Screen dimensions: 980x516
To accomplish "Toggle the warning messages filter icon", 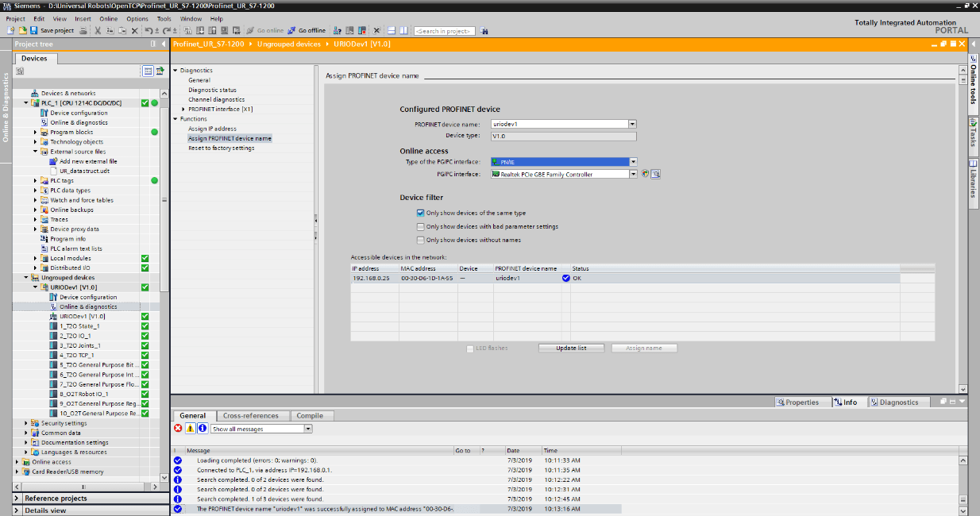I will pos(191,429).
